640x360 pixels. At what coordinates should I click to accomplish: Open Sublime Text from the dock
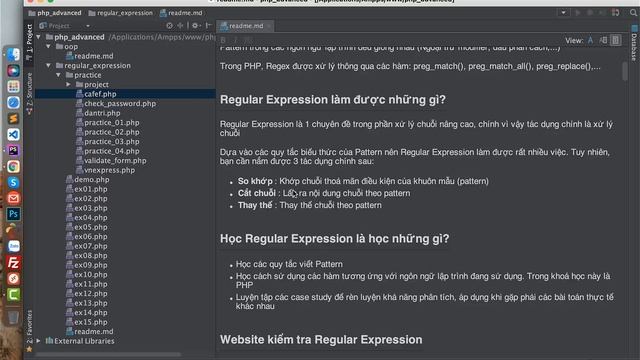tap(13, 118)
